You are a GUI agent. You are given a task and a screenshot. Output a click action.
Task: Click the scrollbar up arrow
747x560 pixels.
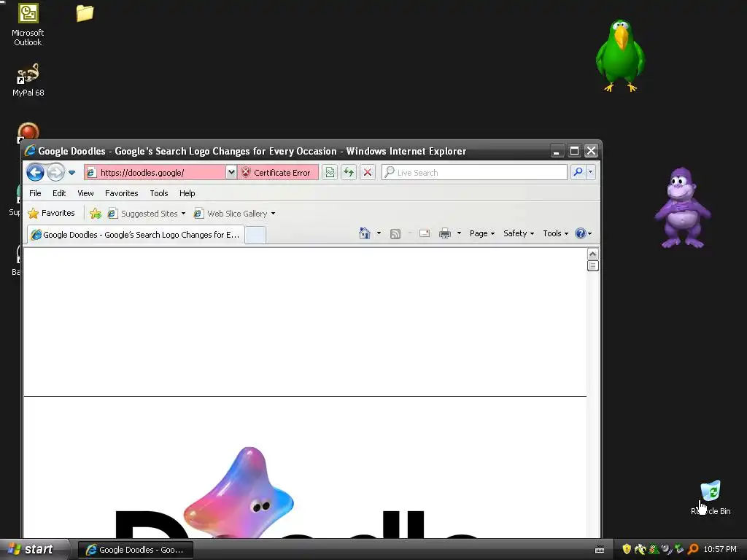592,254
